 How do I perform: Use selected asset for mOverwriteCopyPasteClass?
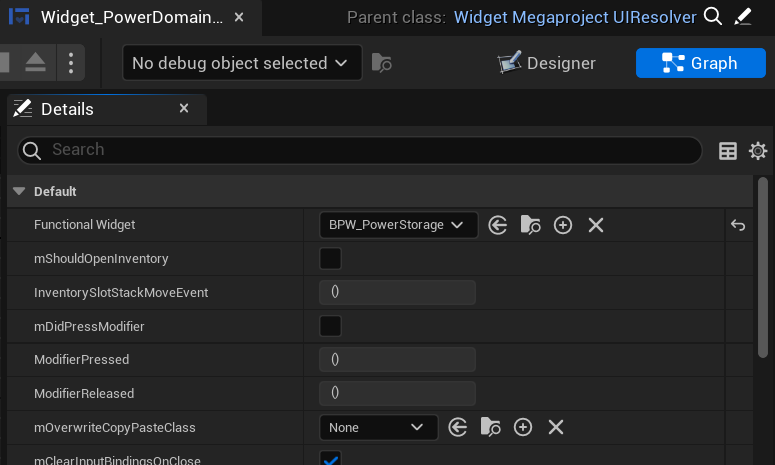coord(458,427)
